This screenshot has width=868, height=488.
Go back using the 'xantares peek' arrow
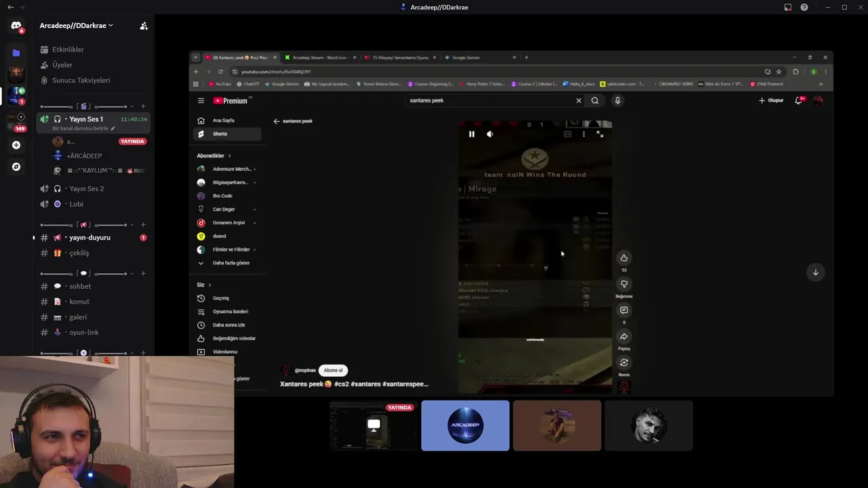point(277,121)
